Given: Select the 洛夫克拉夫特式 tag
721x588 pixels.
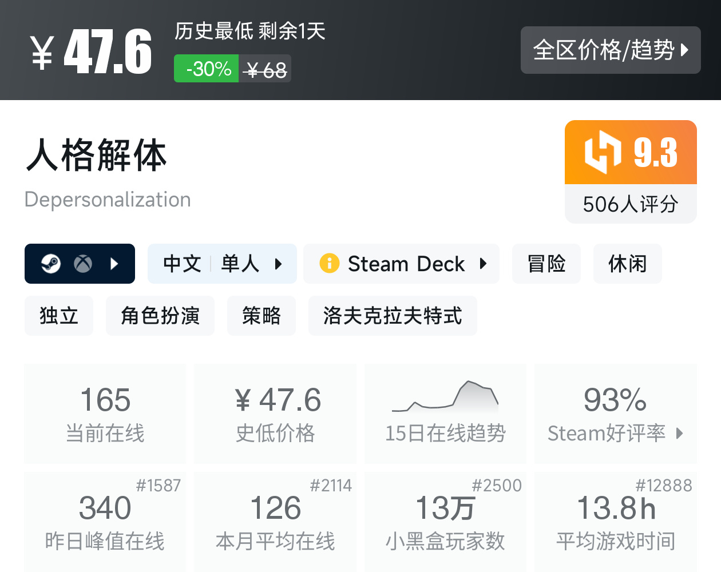Looking at the screenshot, I should click(x=392, y=316).
